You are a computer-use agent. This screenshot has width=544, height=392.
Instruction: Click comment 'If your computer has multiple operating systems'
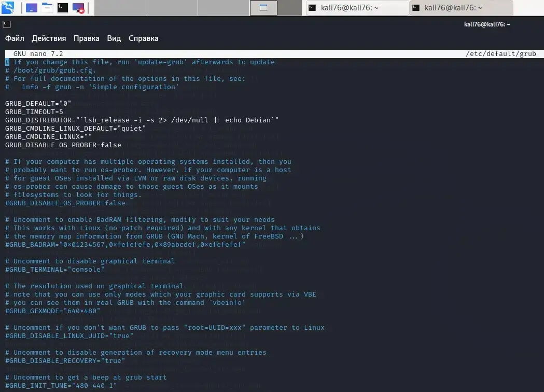[148, 162]
